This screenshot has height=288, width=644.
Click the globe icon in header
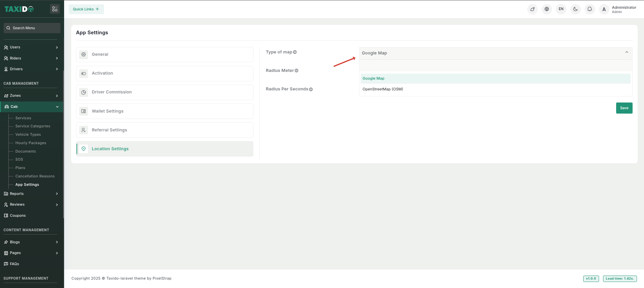pyautogui.click(x=547, y=9)
